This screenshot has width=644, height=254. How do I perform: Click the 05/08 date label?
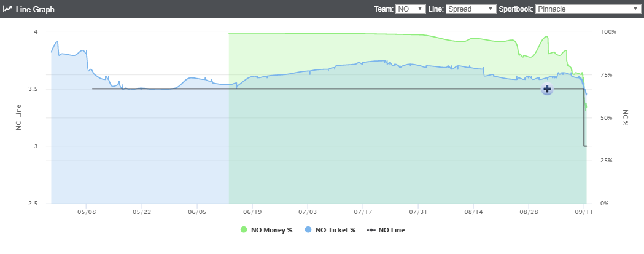86,213
